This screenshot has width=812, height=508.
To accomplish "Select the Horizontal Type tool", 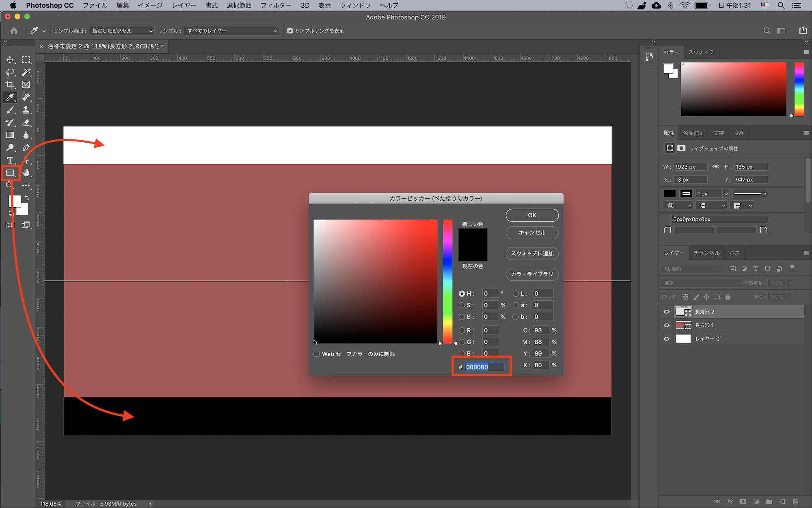I will 10,160.
